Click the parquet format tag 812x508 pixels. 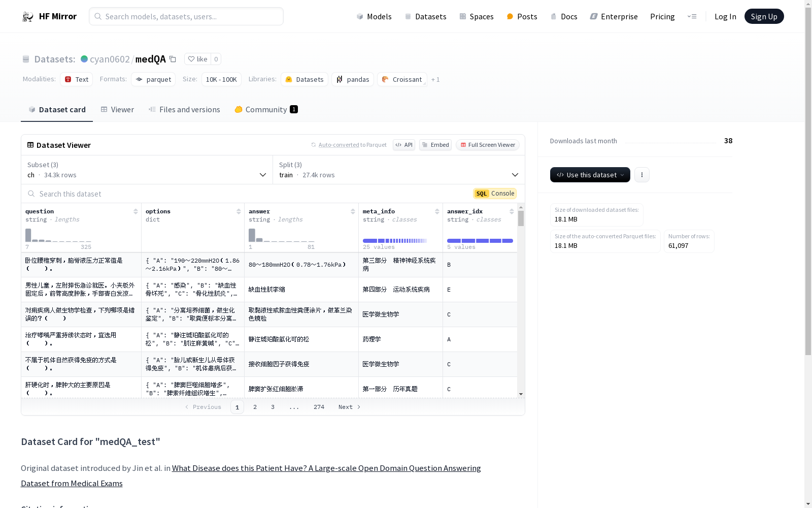tap(153, 79)
